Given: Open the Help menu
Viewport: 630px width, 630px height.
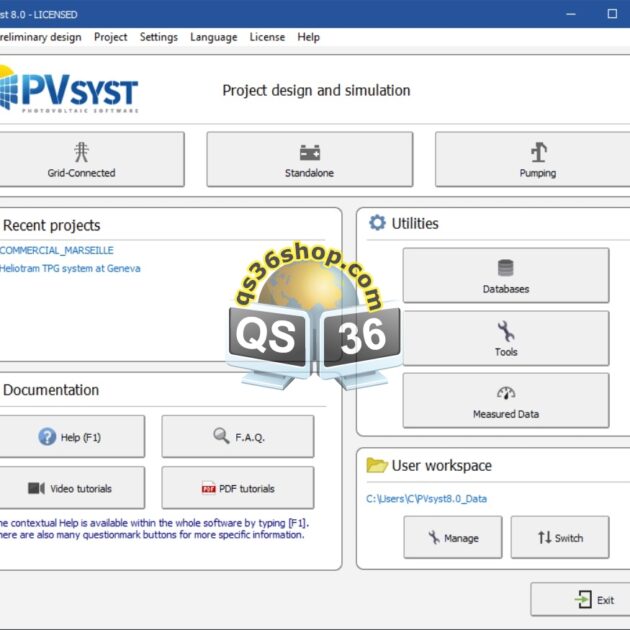Looking at the screenshot, I should point(309,37).
